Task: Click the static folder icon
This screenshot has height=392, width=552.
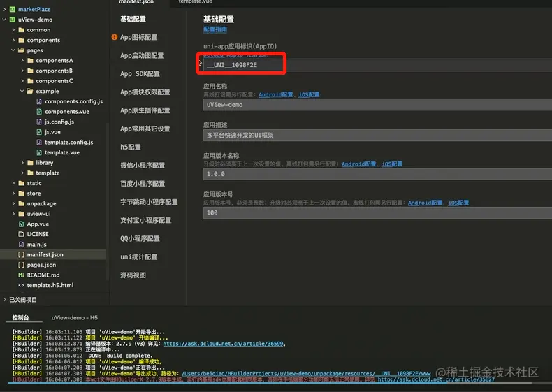Action: [x=21, y=183]
